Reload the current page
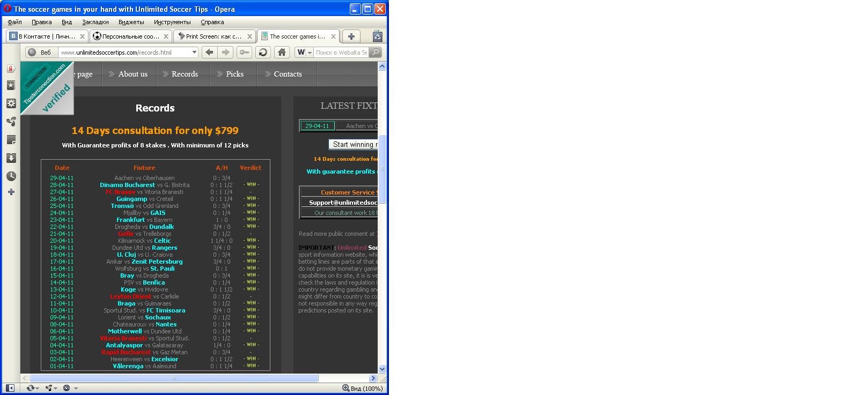The image size is (868, 395). tap(263, 52)
